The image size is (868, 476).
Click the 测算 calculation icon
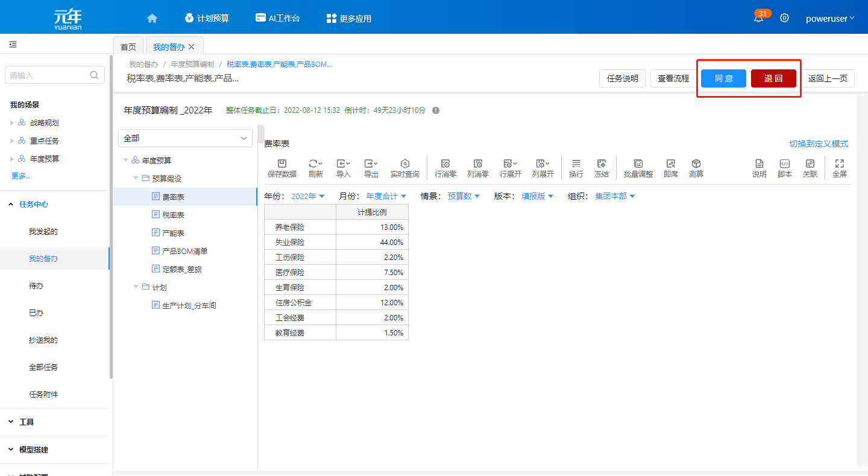(x=696, y=168)
